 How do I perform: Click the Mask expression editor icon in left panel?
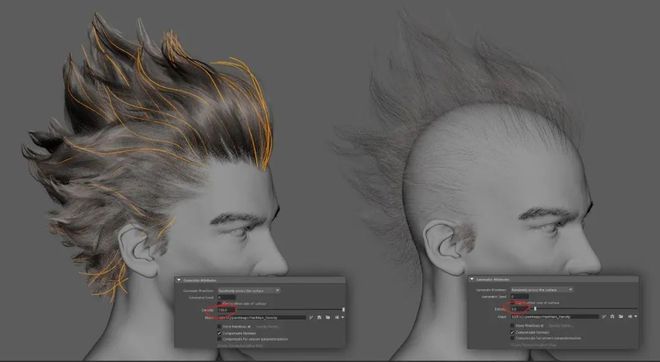[337, 318]
